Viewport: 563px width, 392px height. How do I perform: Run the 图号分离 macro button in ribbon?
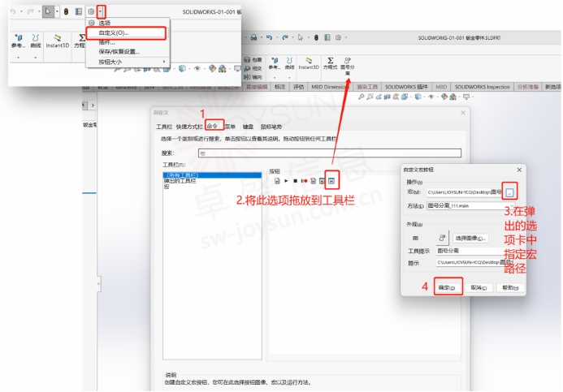coord(347,66)
